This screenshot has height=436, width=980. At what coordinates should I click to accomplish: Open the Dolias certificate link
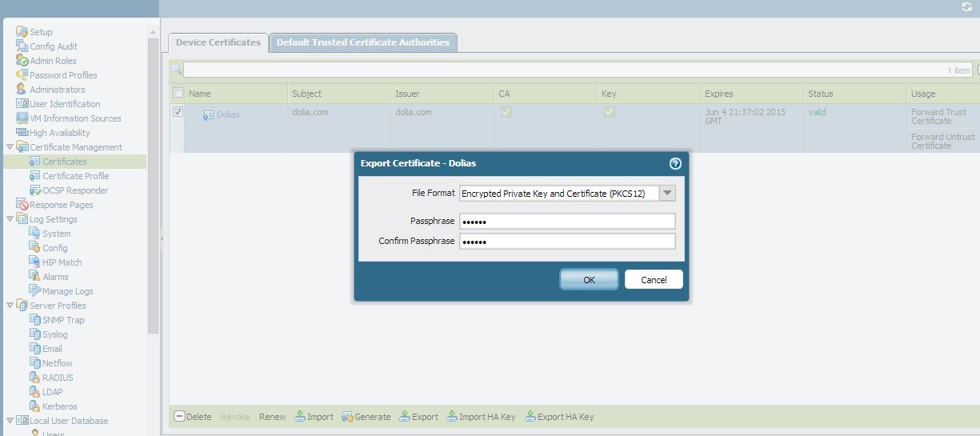click(x=228, y=114)
